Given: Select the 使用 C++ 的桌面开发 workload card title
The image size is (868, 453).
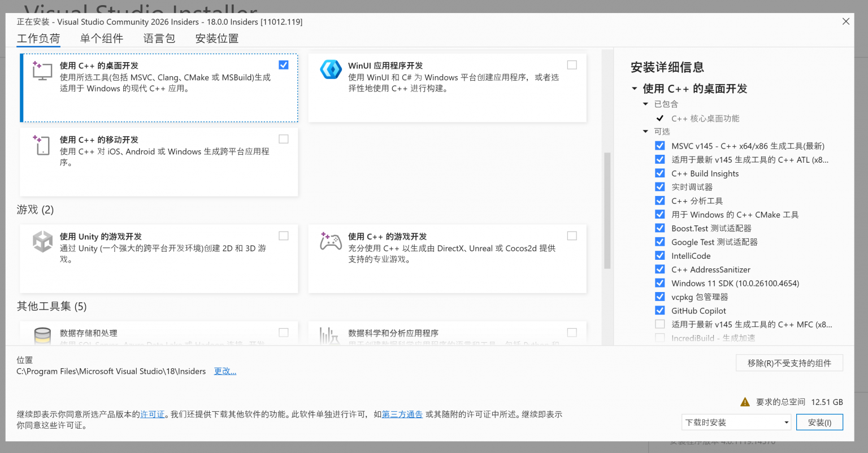Looking at the screenshot, I should [99, 66].
